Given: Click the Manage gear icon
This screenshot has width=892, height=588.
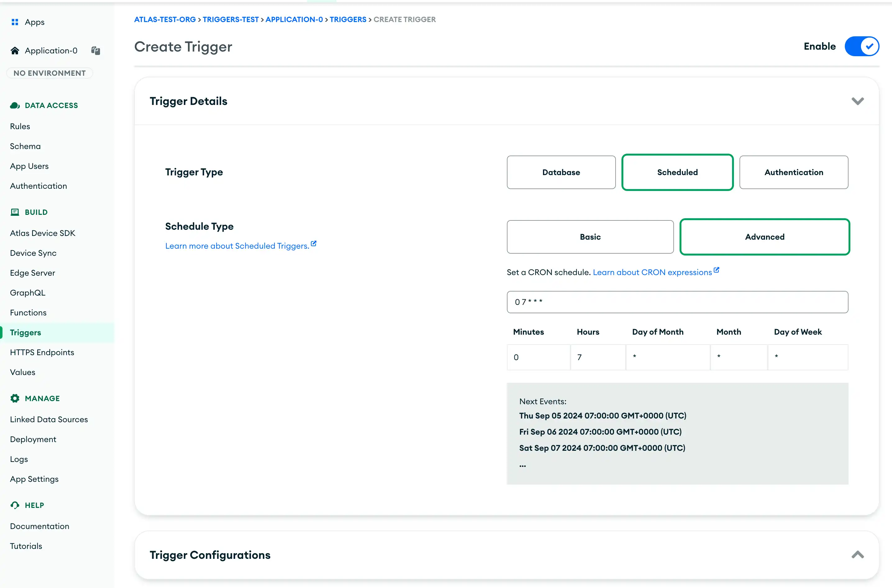Looking at the screenshot, I should point(15,398).
